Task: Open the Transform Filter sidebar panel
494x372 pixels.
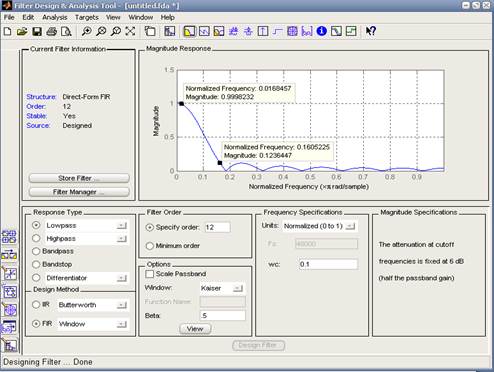Action: tap(9, 255)
